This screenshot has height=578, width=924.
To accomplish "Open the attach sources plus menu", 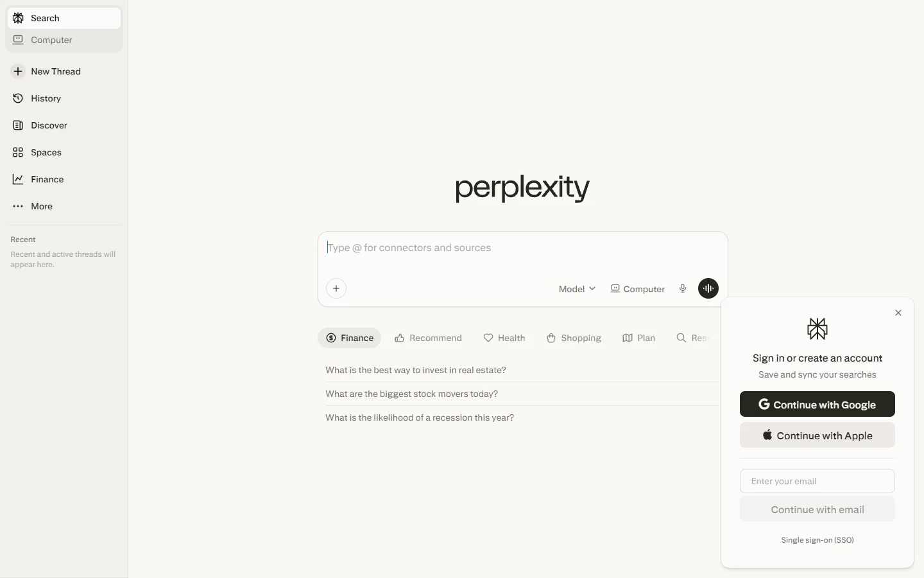I will click(336, 288).
